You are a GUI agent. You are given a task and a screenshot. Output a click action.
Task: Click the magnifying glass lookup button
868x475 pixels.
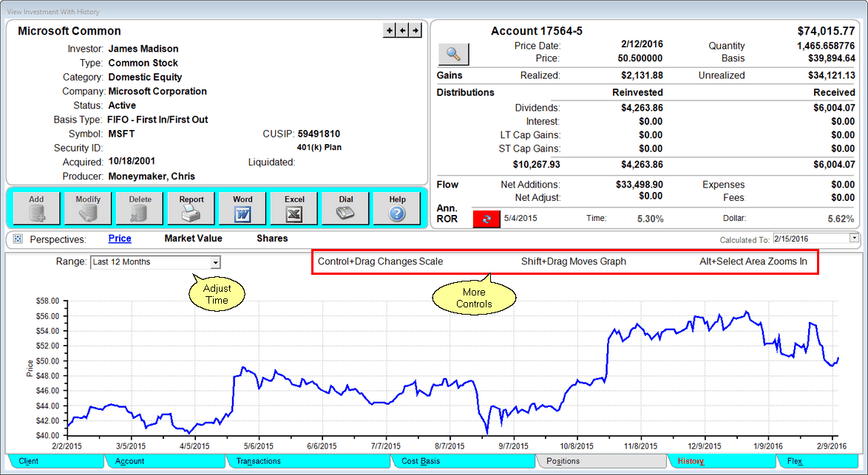[453, 54]
